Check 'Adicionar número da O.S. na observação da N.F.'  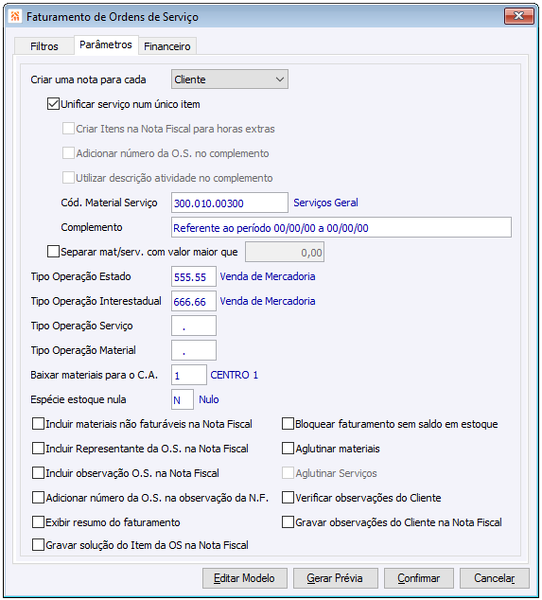(x=38, y=498)
